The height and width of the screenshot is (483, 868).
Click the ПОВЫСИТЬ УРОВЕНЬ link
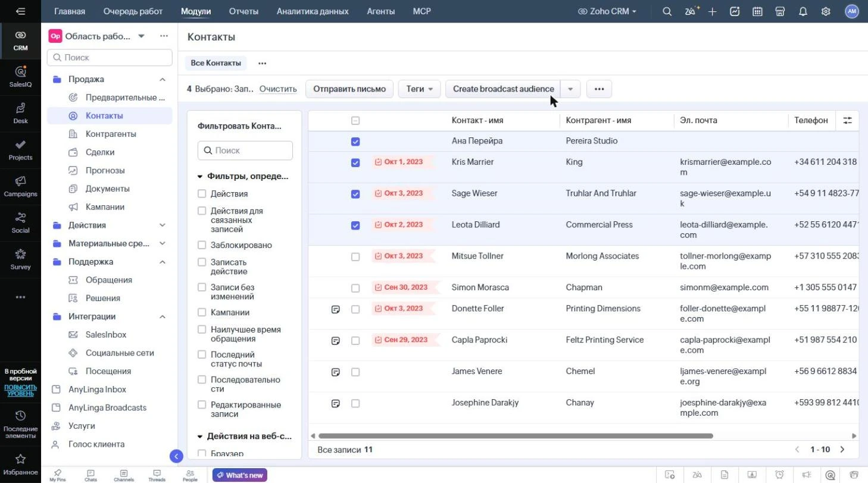tap(20, 390)
